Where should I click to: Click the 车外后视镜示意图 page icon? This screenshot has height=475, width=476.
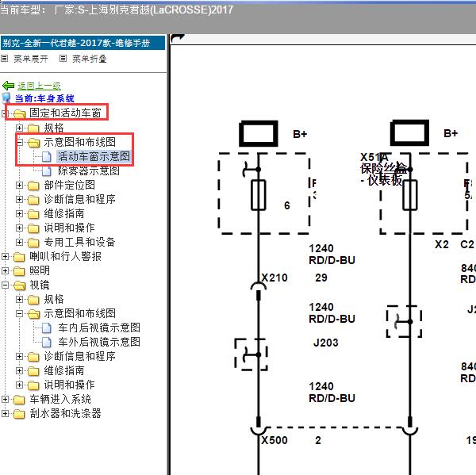tap(47, 342)
